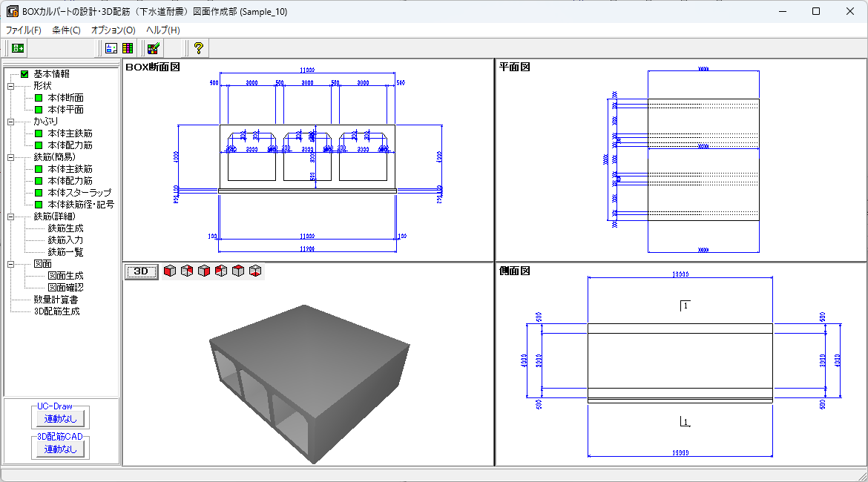Image resolution: width=868 pixels, height=482 pixels.
Task: Select the cube view with red right face
Action: coord(204,271)
